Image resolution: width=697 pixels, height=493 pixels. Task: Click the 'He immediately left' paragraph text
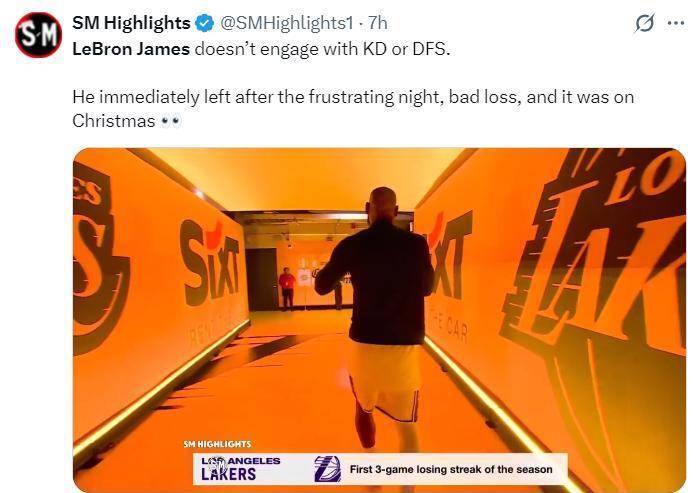[353, 109]
